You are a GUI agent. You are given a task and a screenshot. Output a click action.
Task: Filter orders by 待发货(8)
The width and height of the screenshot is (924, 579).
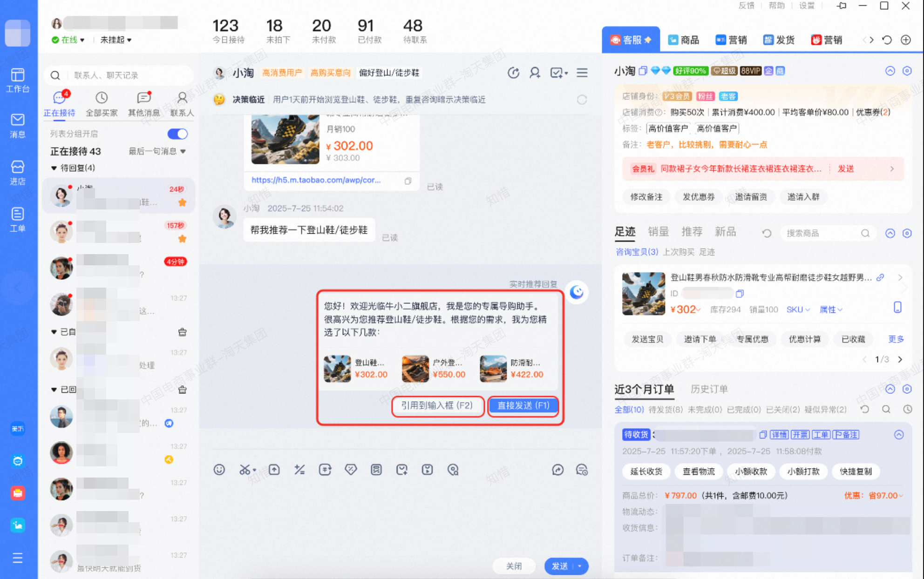pos(666,410)
